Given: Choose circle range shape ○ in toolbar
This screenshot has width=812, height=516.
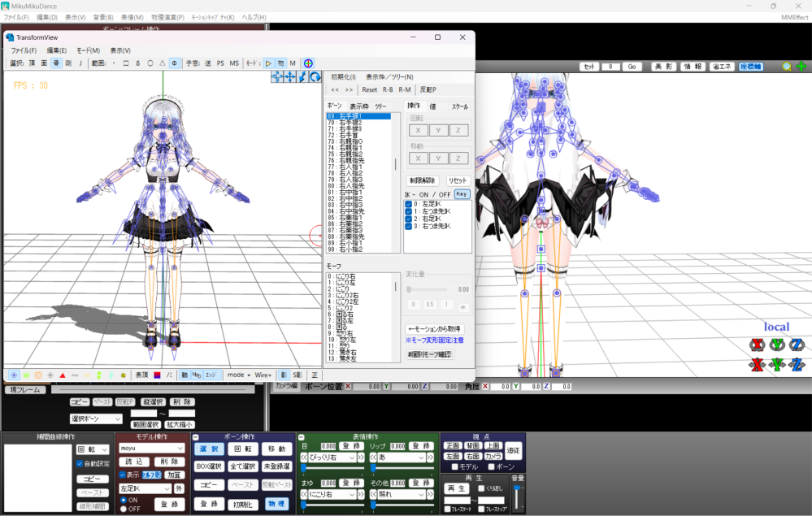Looking at the screenshot, I should [150, 63].
